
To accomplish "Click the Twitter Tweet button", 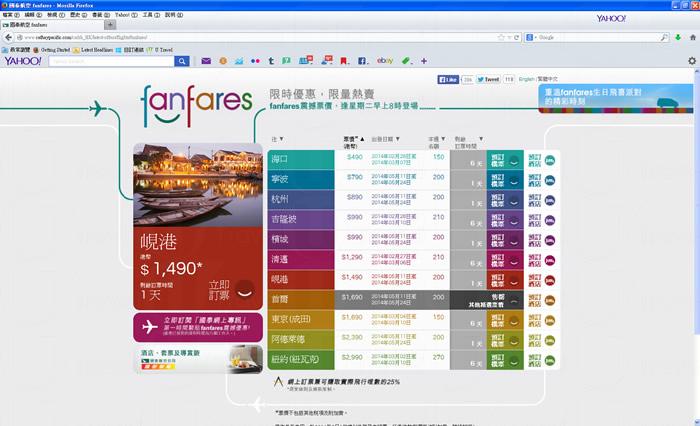I will click(488, 78).
